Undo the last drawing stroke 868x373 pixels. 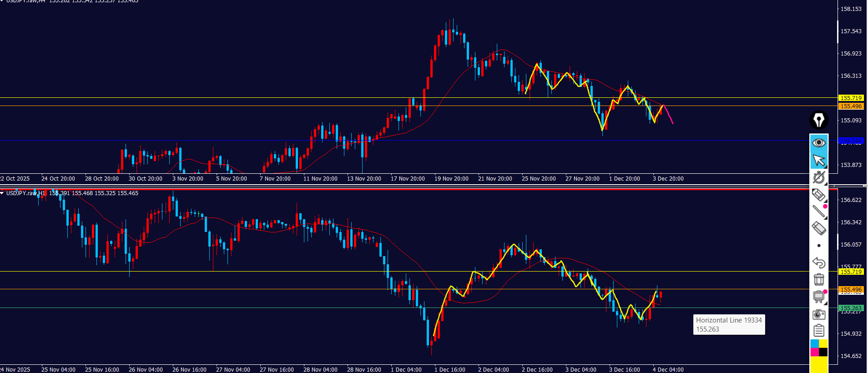pos(819,262)
